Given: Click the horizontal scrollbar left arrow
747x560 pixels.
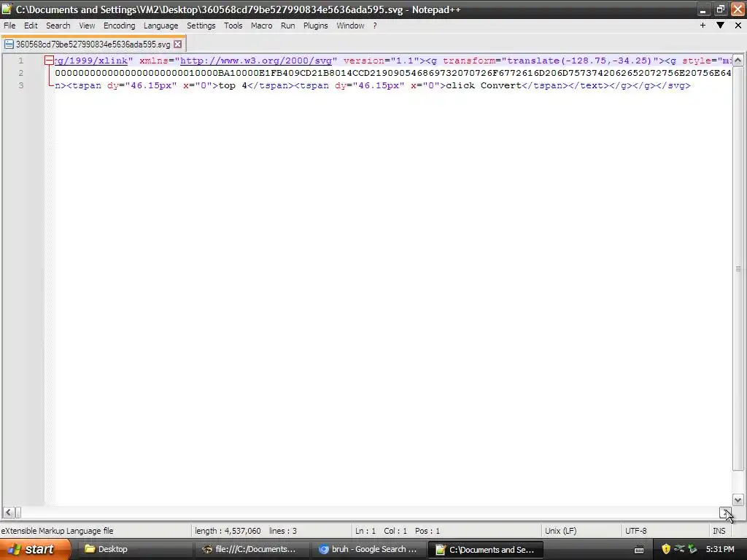Looking at the screenshot, I should 9,513.
